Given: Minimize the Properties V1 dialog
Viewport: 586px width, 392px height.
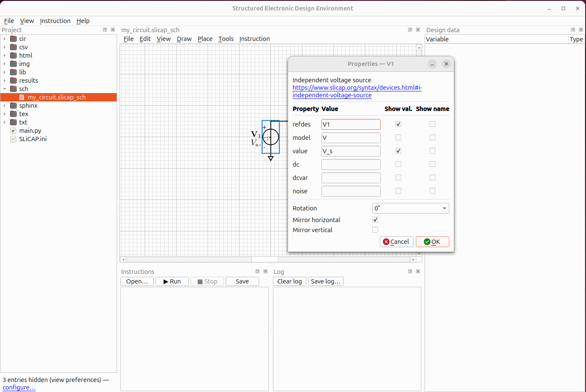Looking at the screenshot, I should (x=432, y=64).
